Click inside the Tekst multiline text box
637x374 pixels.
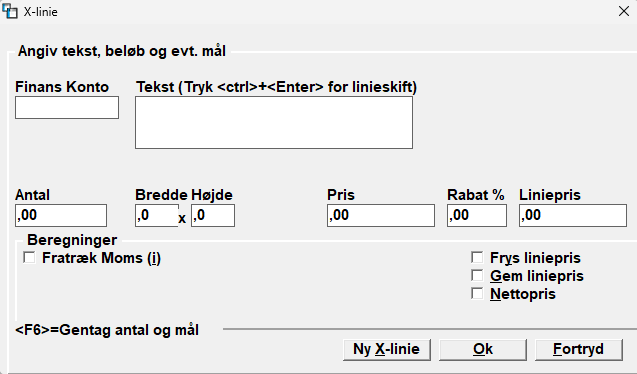274,123
